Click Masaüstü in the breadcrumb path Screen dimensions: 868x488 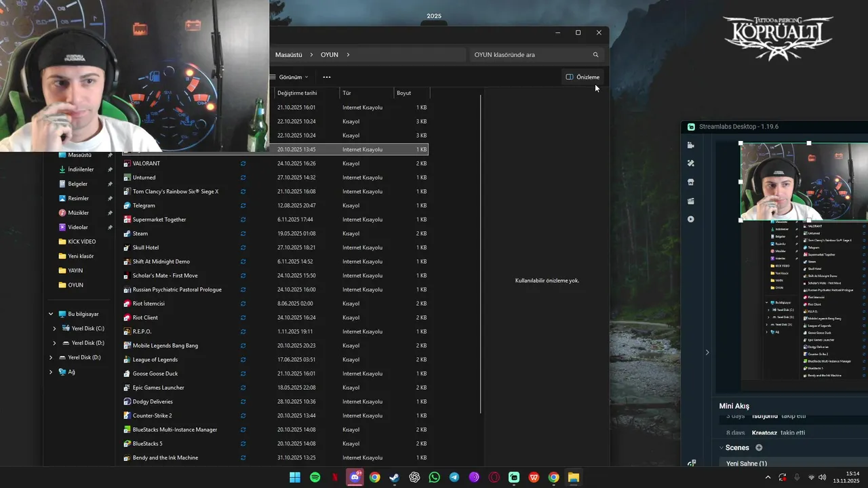[289, 55]
